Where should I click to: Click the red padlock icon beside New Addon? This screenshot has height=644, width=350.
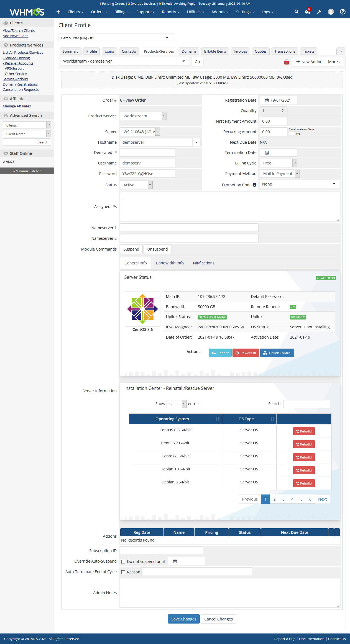point(287,62)
